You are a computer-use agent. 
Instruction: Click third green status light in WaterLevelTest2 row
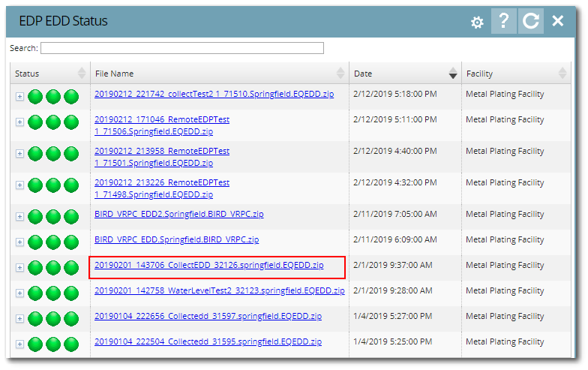(71, 293)
